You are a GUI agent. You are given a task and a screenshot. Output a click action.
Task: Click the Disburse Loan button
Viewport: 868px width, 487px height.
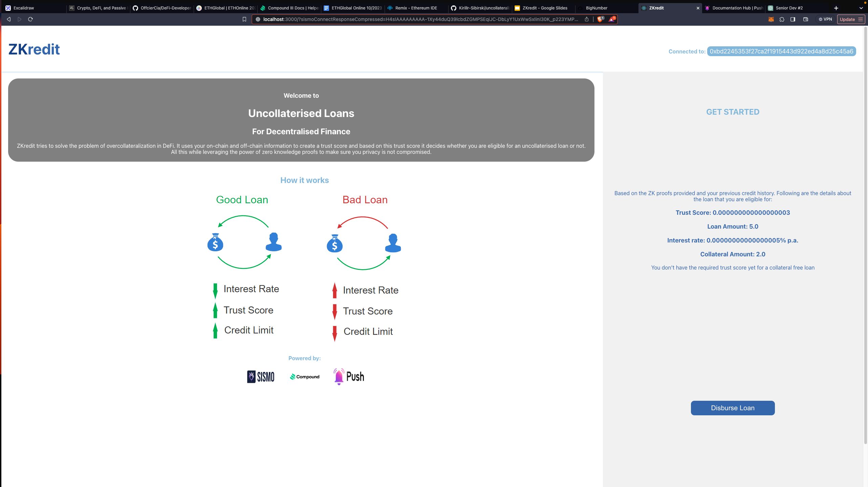coord(733,408)
